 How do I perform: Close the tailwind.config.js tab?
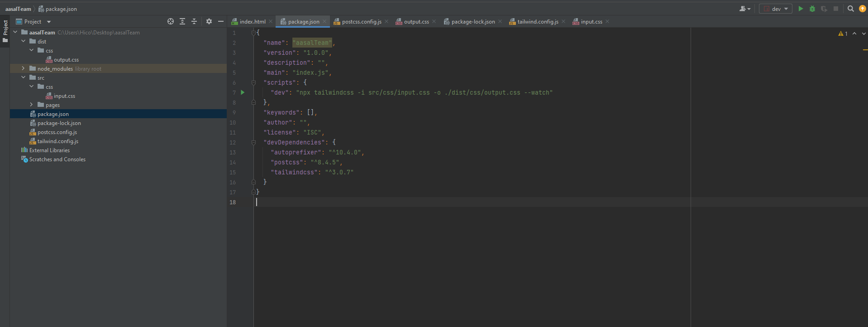563,21
